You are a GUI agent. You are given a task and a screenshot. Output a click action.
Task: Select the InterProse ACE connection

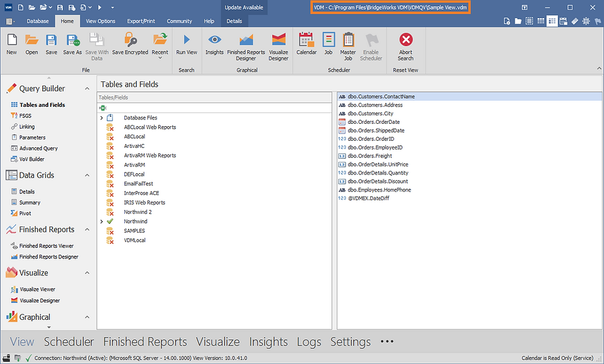(x=141, y=193)
